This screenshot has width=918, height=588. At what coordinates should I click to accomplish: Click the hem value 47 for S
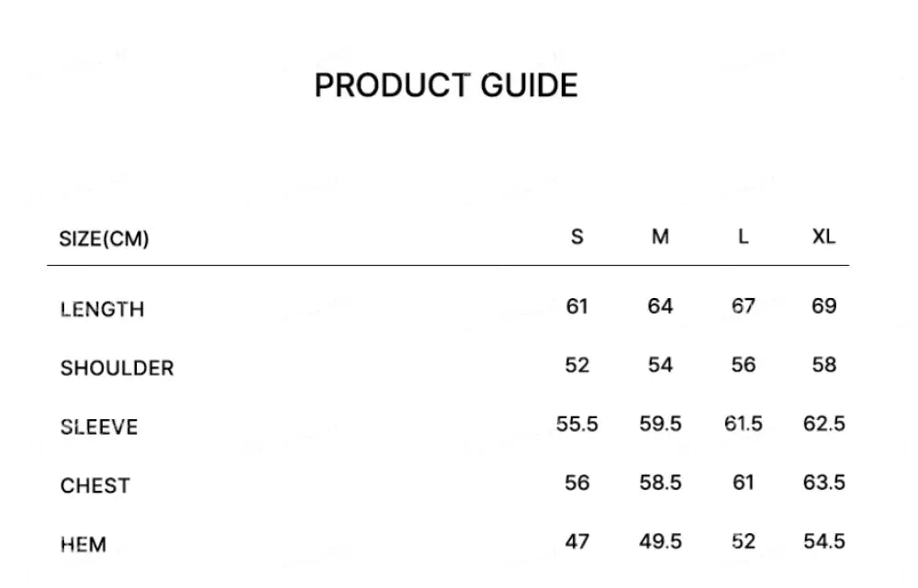pos(577,541)
